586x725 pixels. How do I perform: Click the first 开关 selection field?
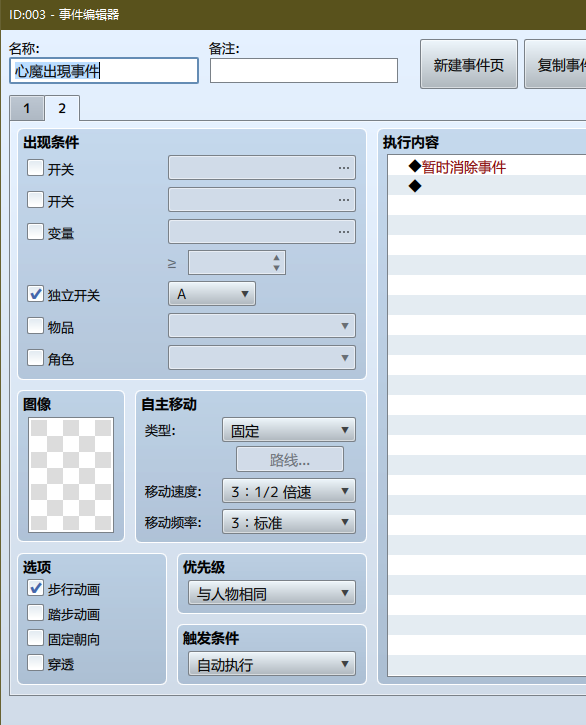(x=262, y=168)
